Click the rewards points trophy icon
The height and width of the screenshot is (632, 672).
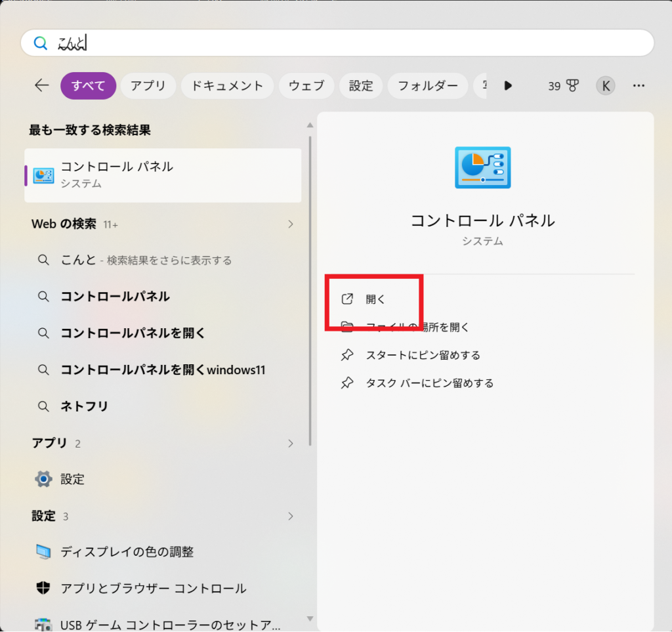[x=572, y=85]
